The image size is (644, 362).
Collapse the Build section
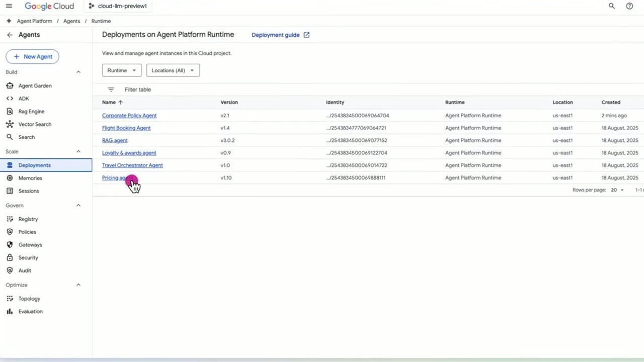coord(78,72)
